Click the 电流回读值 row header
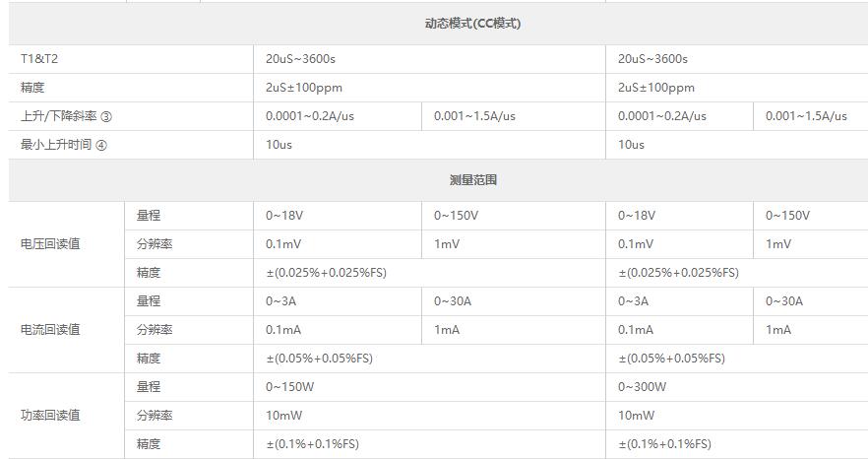 50,330
